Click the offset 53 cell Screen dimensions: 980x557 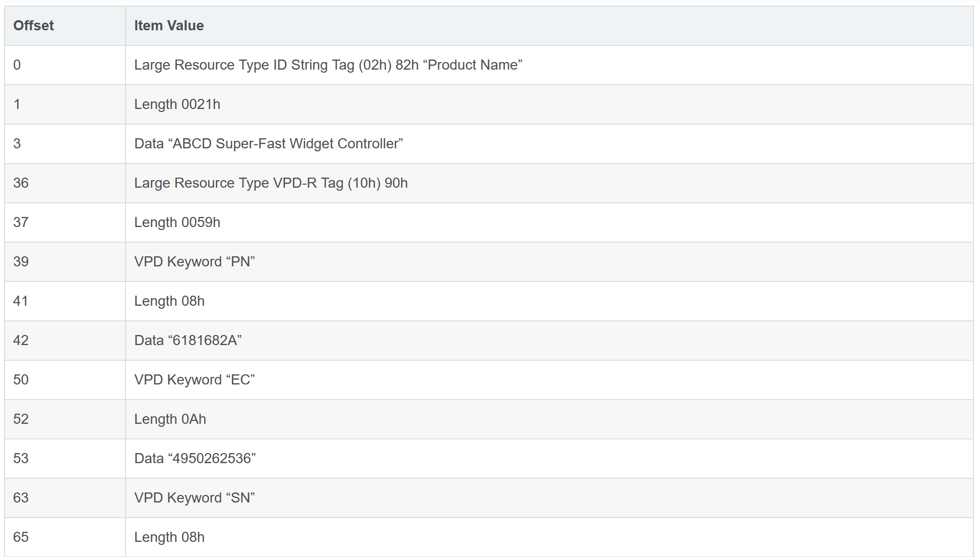(21, 459)
